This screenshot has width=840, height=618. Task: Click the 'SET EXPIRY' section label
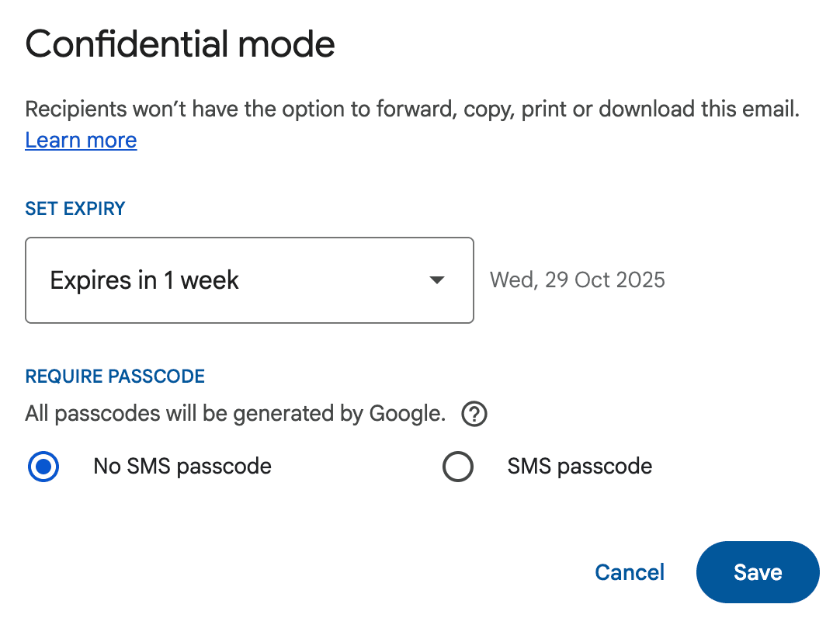[x=75, y=208]
